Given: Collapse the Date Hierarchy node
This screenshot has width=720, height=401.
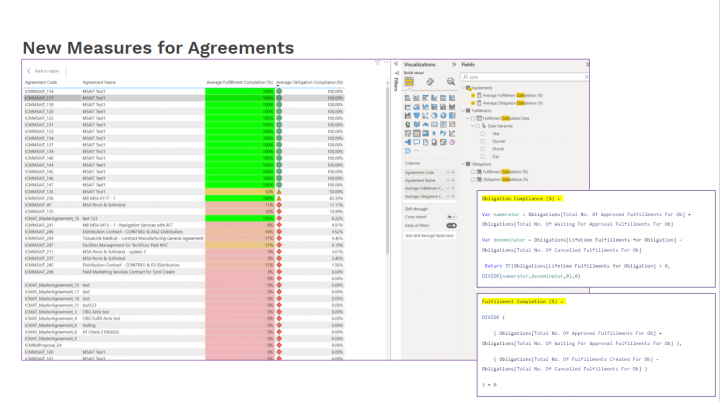Looking at the screenshot, I should tap(472, 126).
